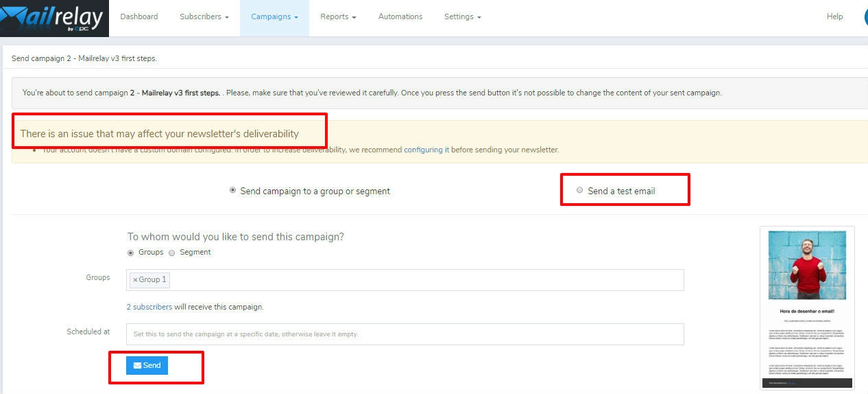Select the Groups radio button
This screenshot has height=394, width=868.
coord(131,253)
